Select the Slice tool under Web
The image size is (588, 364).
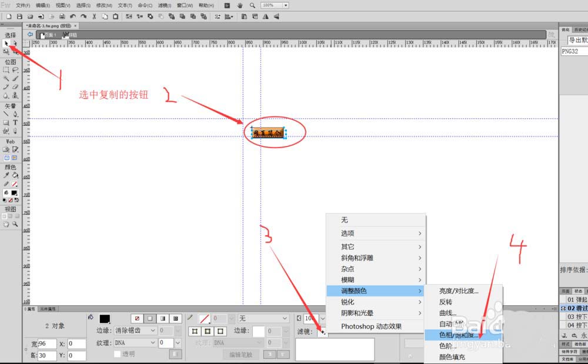(15, 149)
